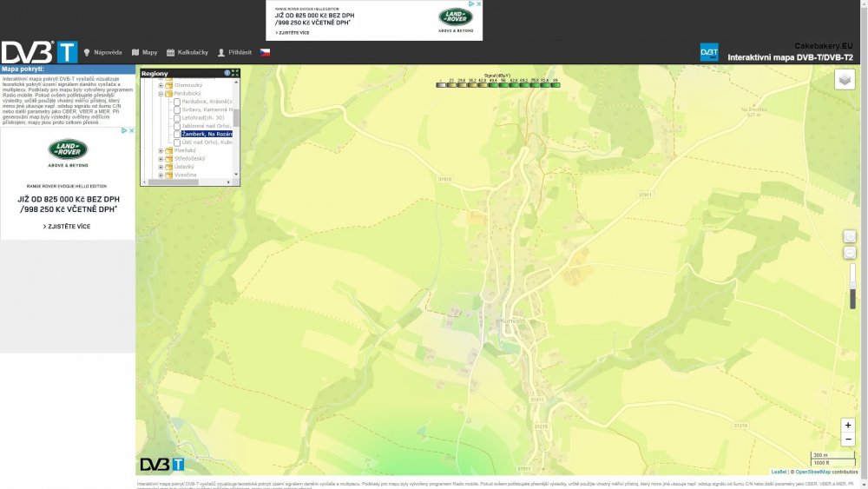Screen dimensions: 868x489
Task: Click ZJISTĚTE VÍCE in top banner ad
Action: tap(293, 33)
